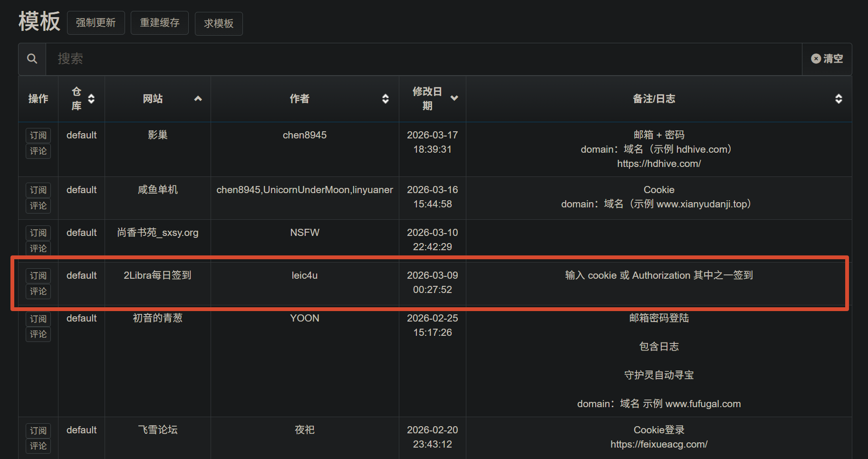
Task: Open comments for 影巢 template
Action: 38,151
